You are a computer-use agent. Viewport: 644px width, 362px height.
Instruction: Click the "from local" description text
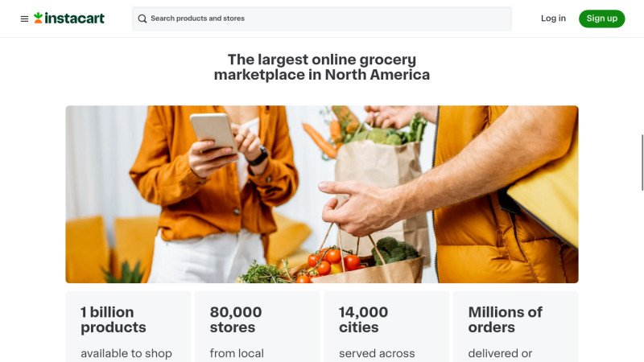(237, 353)
